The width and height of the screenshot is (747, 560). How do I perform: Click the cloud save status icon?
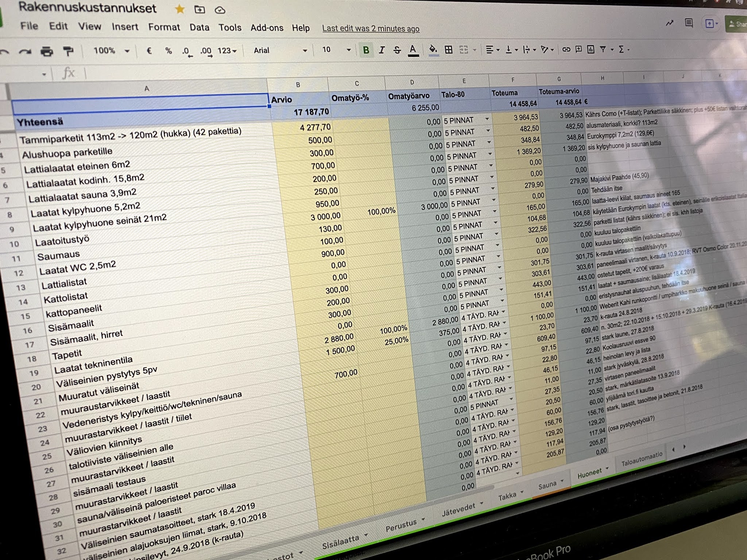coord(220,10)
